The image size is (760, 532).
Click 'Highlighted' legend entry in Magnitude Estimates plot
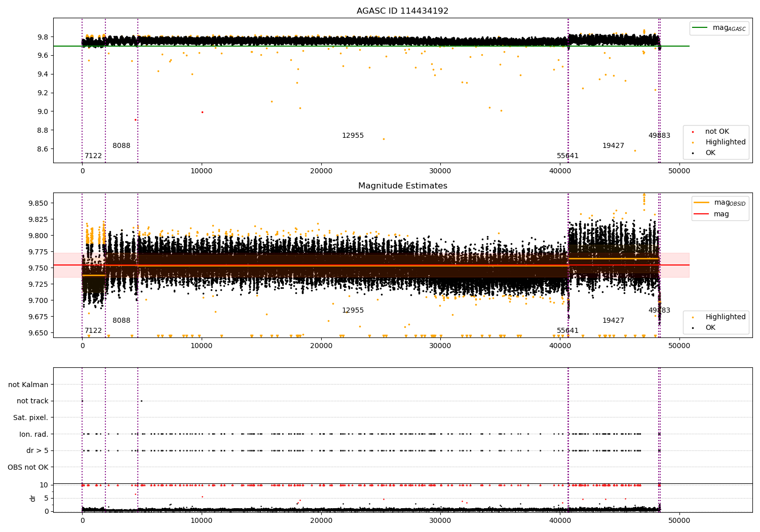click(x=725, y=317)
